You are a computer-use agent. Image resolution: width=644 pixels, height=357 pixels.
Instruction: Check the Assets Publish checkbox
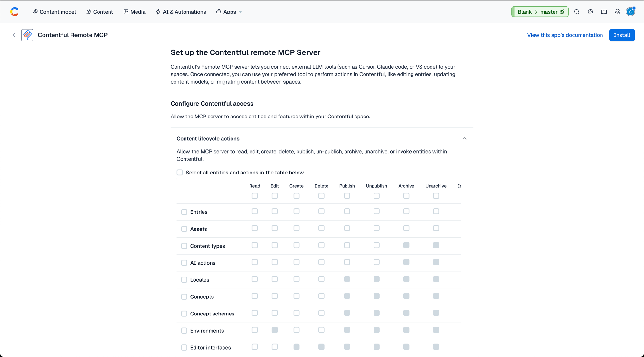(347, 228)
